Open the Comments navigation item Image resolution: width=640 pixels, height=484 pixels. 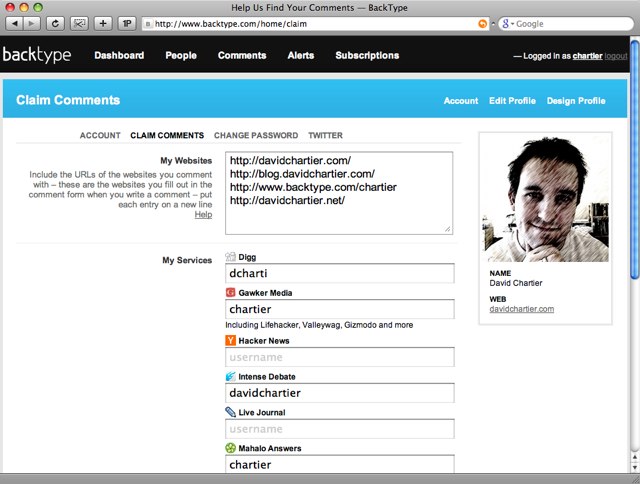[242, 56]
